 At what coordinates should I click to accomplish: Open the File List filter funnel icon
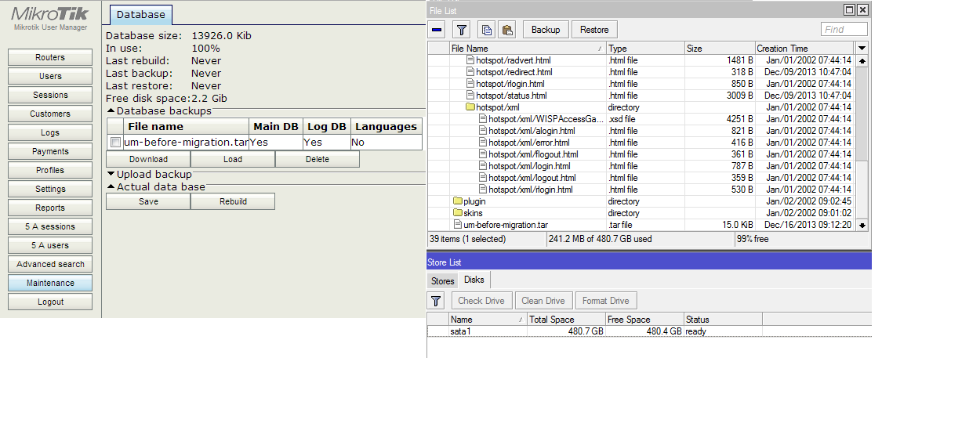pos(462,30)
